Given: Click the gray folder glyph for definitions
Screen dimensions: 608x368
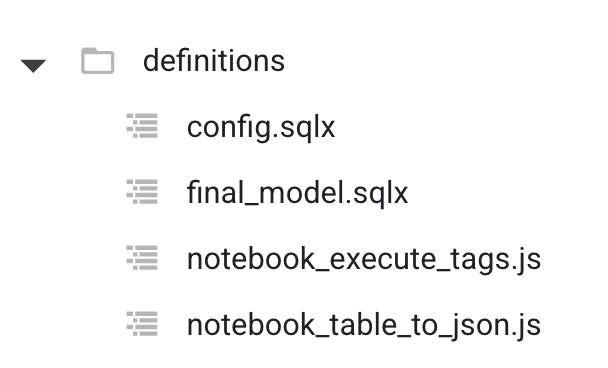Looking at the screenshot, I should pyautogui.click(x=97, y=60).
